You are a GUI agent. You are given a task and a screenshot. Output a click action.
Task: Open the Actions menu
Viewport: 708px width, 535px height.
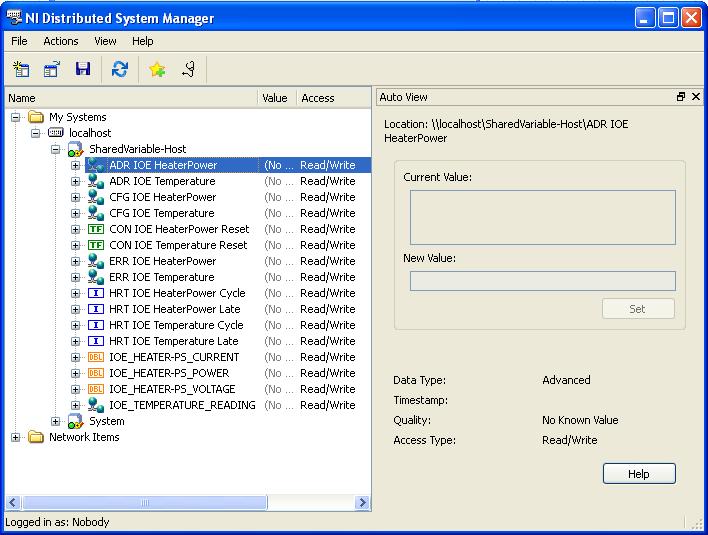coord(60,41)
